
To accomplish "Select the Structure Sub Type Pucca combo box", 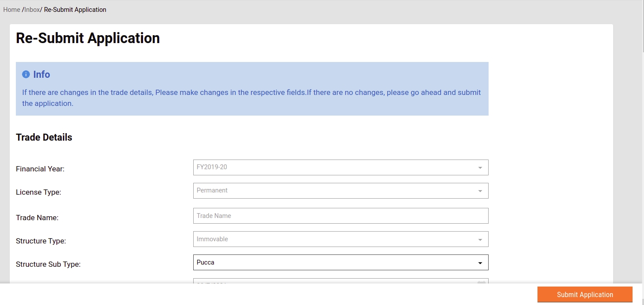I will click(x=335, y=263).
